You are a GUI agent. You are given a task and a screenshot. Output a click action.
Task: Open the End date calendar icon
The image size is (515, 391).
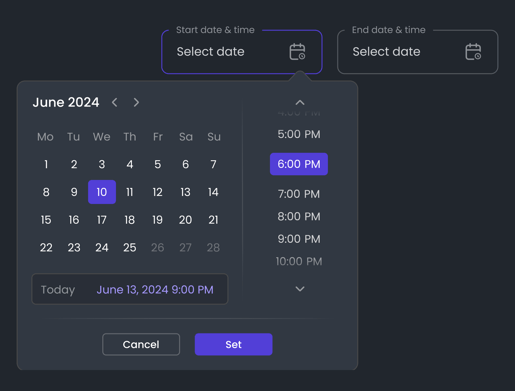point(473,52)
